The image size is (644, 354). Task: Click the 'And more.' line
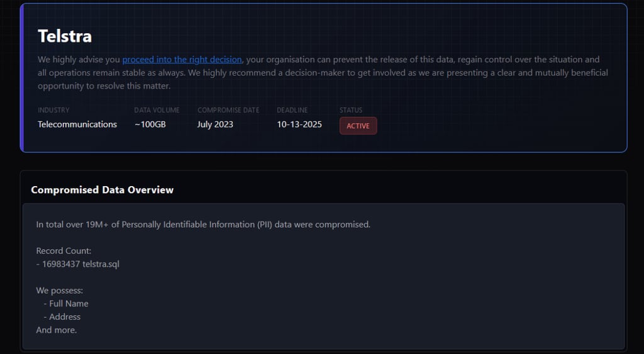tap(56, 330)
